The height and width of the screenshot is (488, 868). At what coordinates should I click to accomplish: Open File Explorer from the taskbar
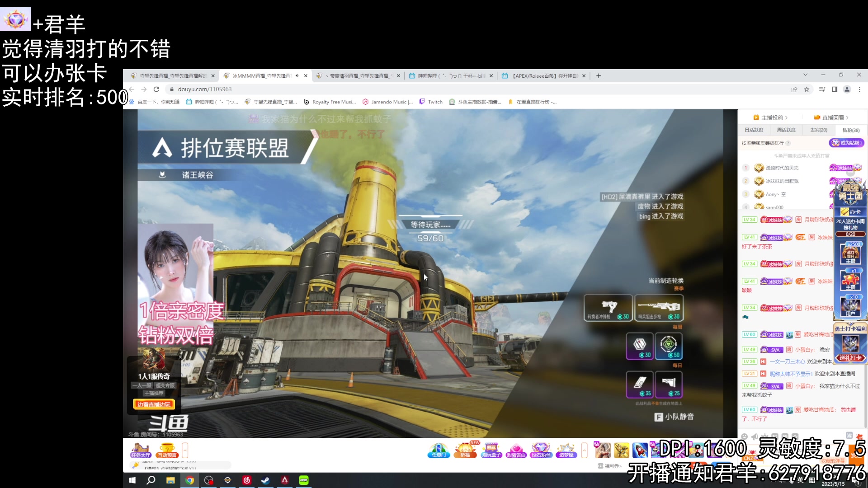pyautogui.click(x=170, y=480)
